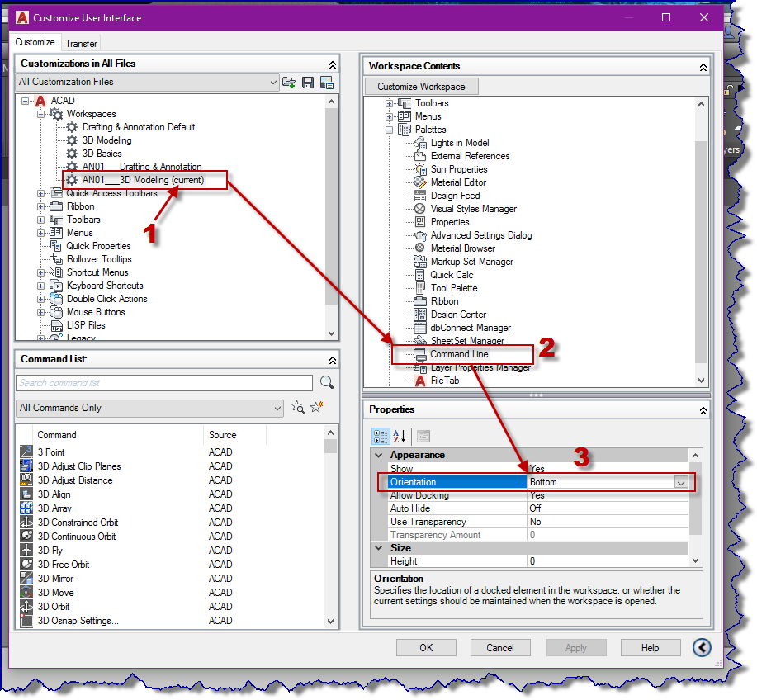Expand the Quick Access Toolbars node

point(39,192)
